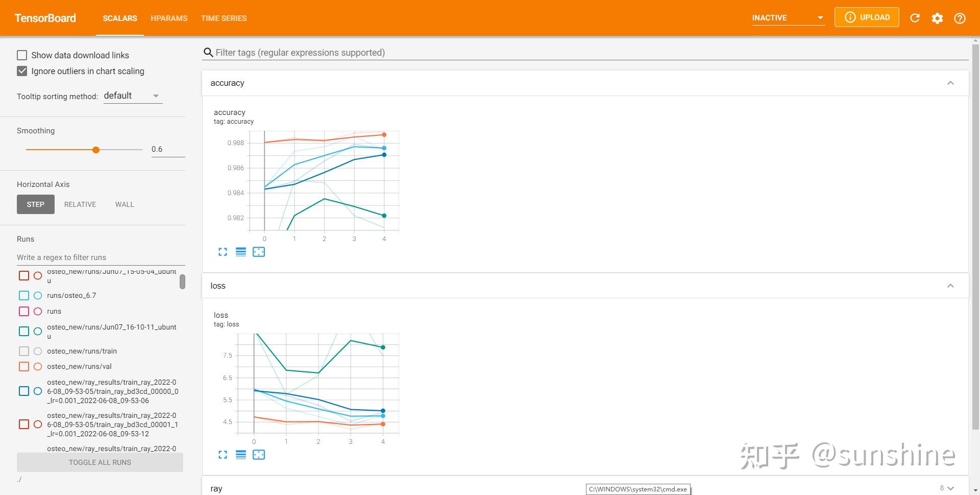Open Tooltip sorting method dropdown
The width and height of the screenshot is (980, 495).
tap(133, 96)
